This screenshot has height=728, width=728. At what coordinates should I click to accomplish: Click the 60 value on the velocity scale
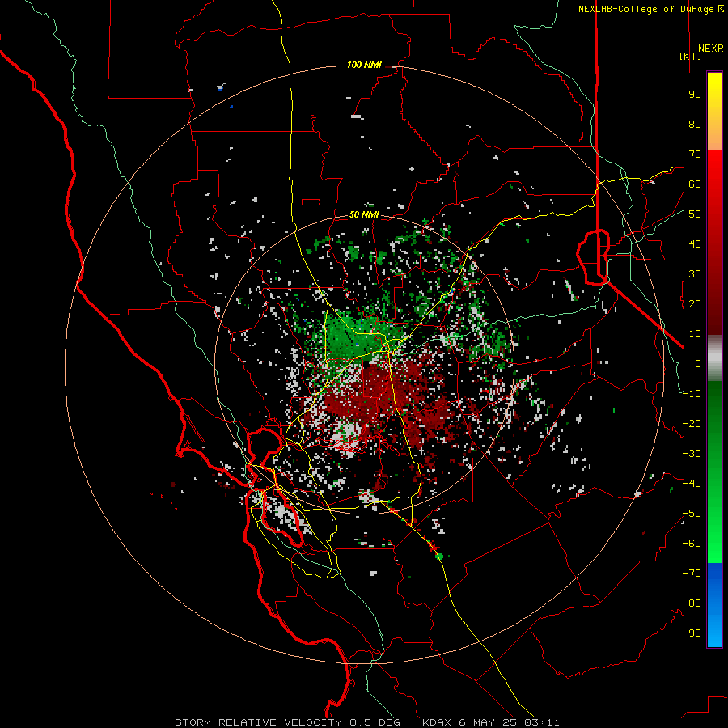695,184
